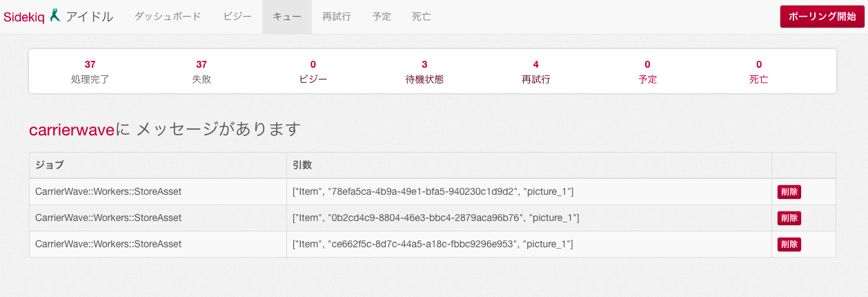The image size is (868, 297).
Task: Open the 予定 tab in navbar
Action: (x=382, y=17)
